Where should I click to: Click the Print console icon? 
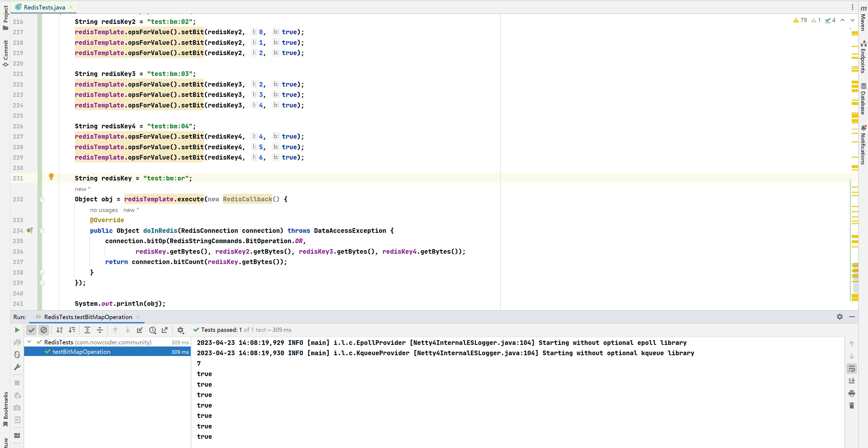click(851, 393)
